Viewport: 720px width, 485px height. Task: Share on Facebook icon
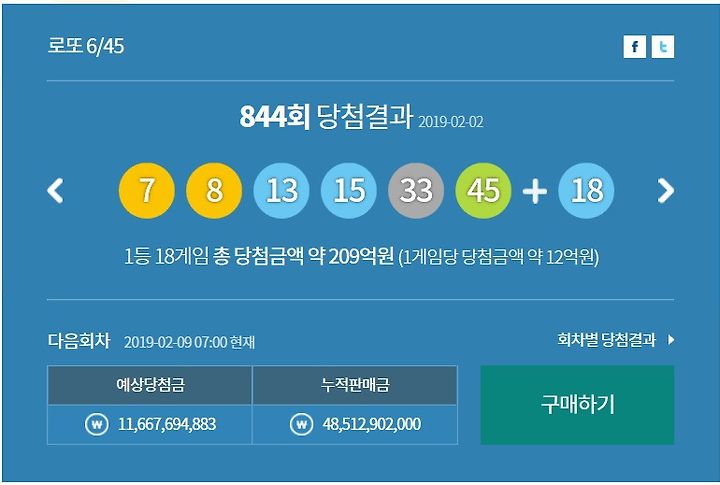[x=635, y=47]
